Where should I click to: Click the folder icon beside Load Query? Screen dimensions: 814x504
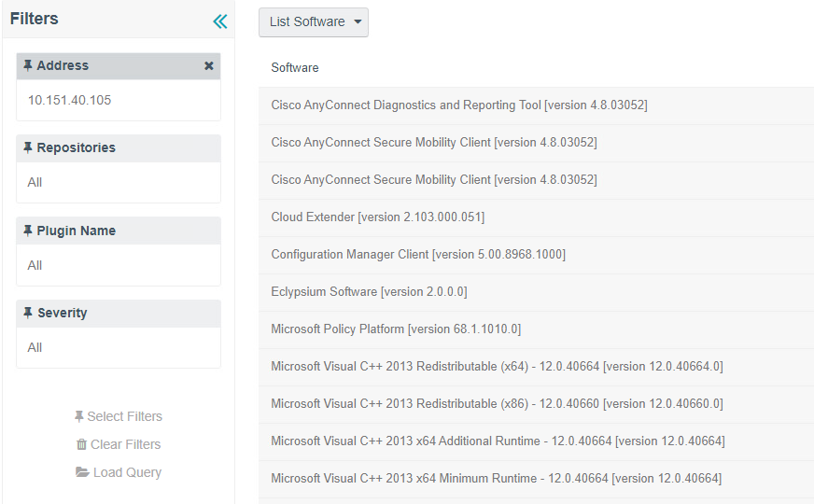(x=82, y=472)
